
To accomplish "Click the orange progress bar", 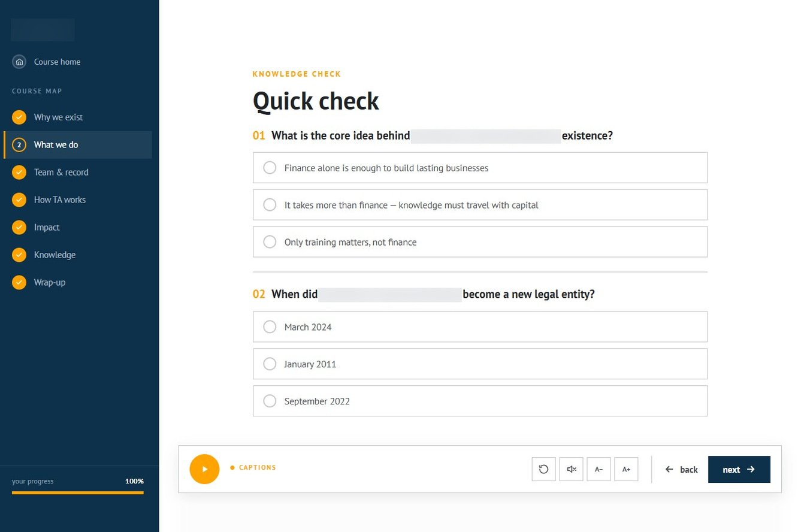I will tap(78, 492).
